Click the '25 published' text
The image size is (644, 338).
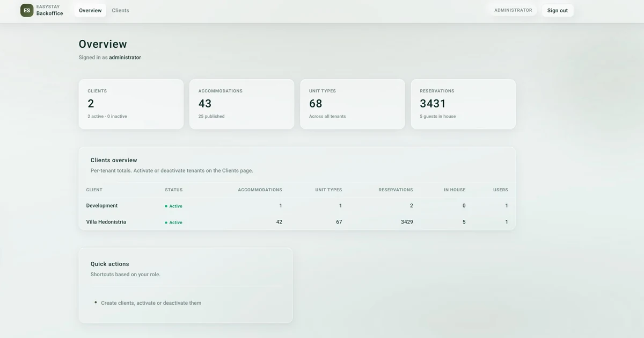[x=211, y=117]
